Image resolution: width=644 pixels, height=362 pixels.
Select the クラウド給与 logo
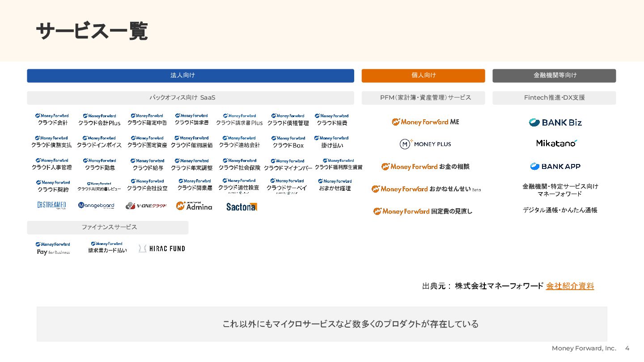[x=148, y=164]
